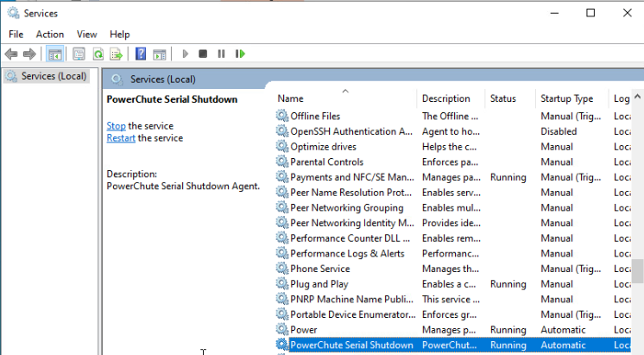
Task: Select the Payments and NFC/SE Man... service
Action: click(x=352, y=177)
